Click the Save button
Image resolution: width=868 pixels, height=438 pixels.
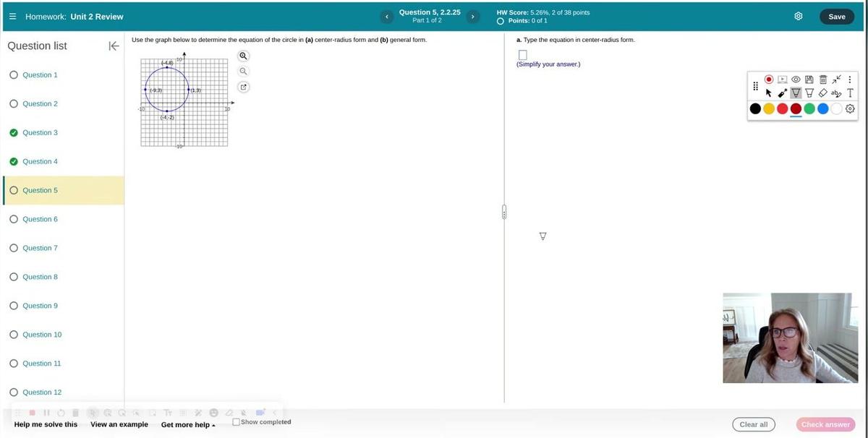pyautogui.click(x=836, y=17)
